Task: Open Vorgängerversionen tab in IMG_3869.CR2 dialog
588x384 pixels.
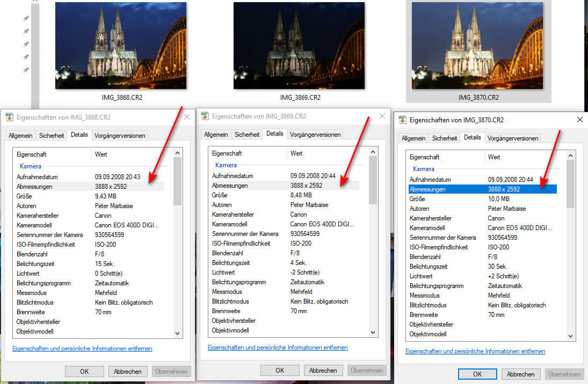Action: pos(315,135)
